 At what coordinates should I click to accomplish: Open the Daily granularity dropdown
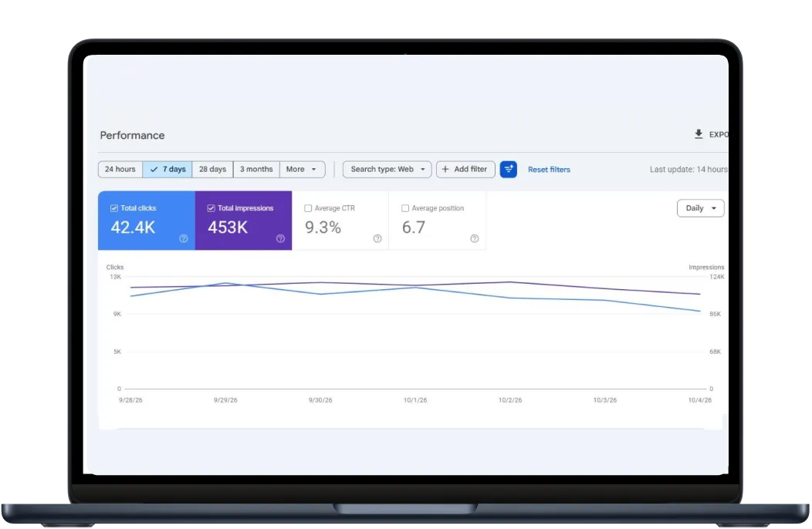tap(700, 208)
